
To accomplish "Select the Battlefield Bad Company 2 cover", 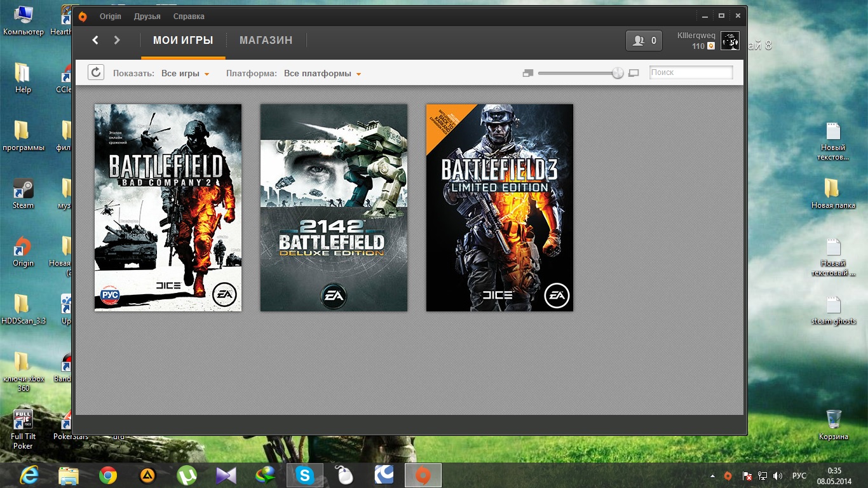I will pos(168,208).
